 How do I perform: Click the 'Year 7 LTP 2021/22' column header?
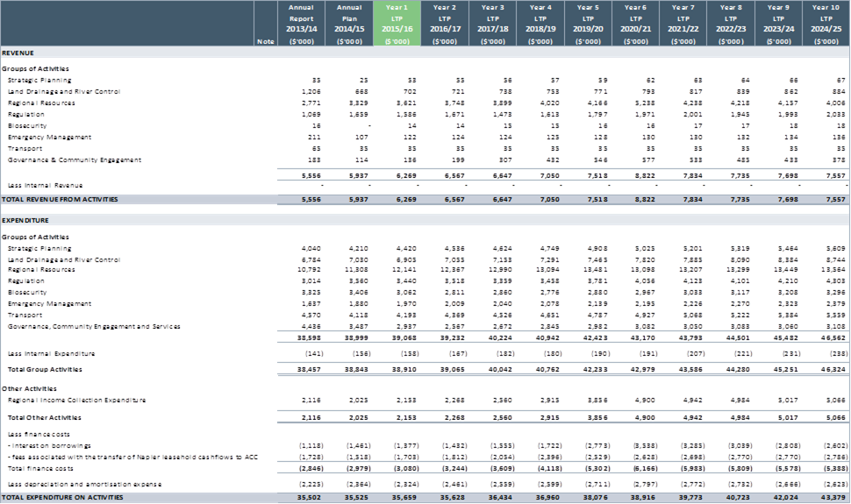[x=683, y=24]
